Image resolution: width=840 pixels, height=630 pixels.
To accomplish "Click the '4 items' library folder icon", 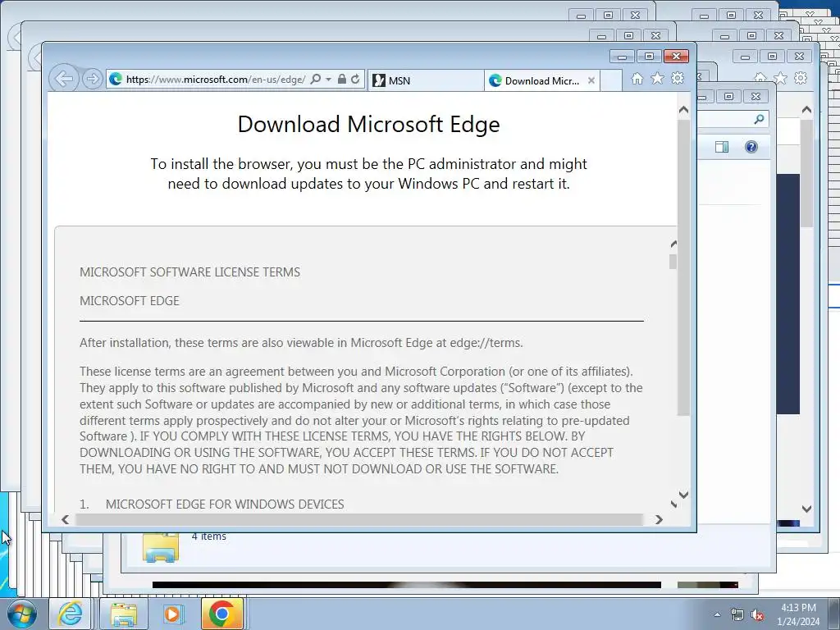I will (161, 546).
